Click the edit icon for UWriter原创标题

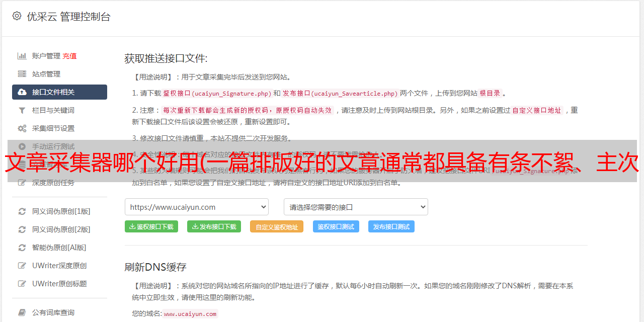click(22, 284)
